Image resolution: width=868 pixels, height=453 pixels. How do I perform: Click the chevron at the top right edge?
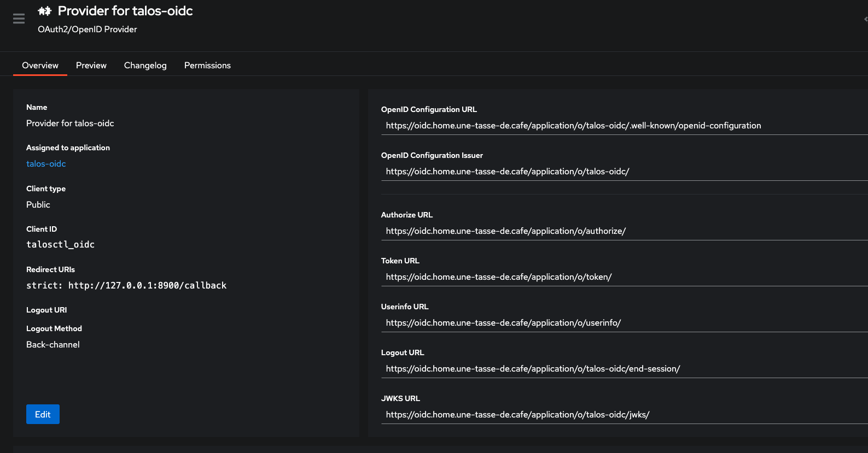[865, 19]
